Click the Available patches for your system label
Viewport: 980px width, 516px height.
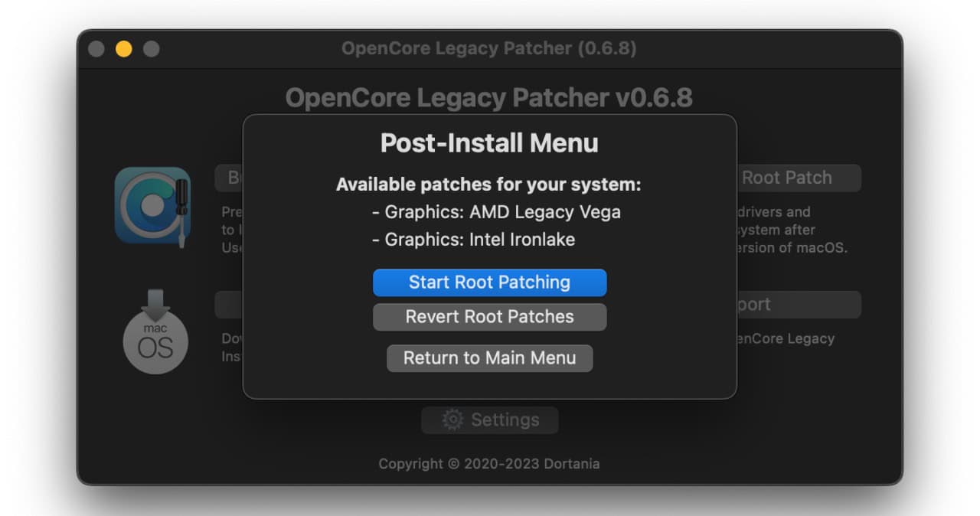pos(488,185)
